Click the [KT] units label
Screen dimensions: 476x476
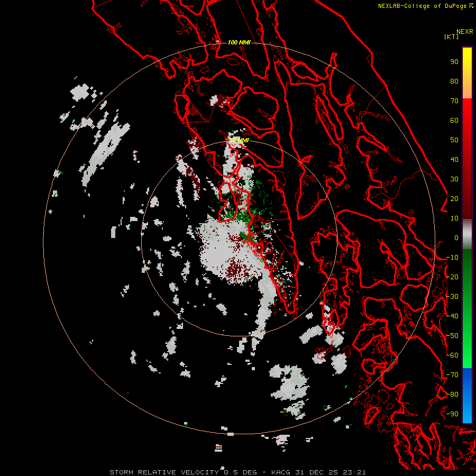[x=452, y=36]
